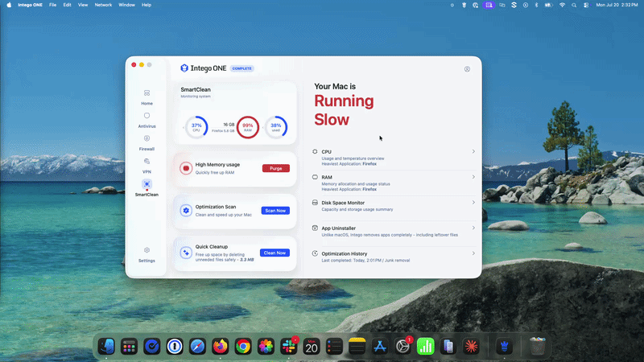Open the Intego ONE app menu

pyautogui.click(x=30, y=5)
